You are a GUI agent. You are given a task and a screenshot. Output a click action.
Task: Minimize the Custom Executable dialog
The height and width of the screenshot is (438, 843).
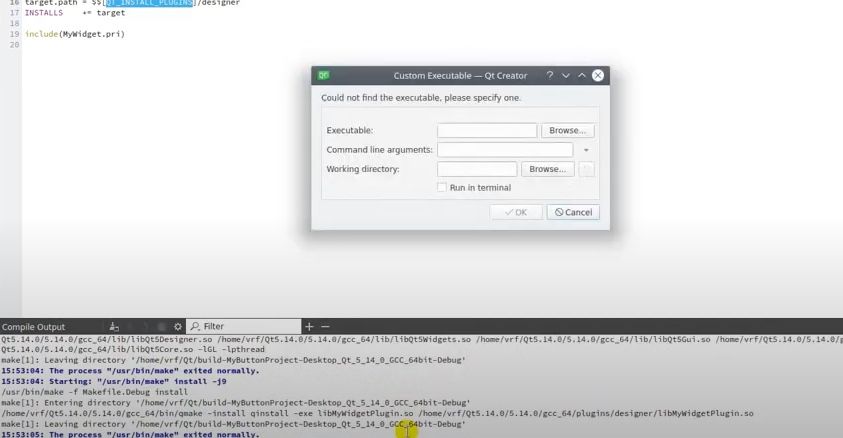566,76
